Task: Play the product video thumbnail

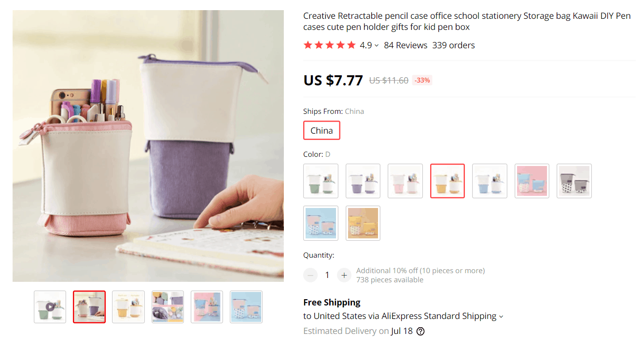Action: click(x=50, y=306)
